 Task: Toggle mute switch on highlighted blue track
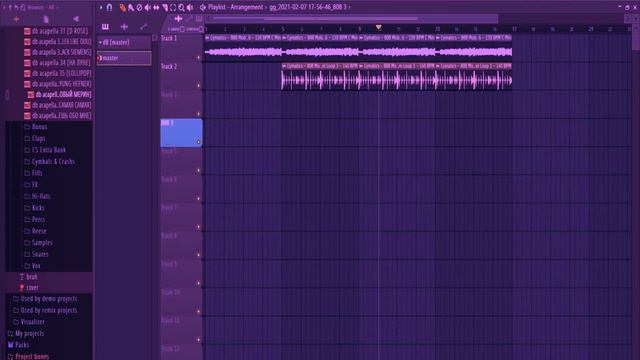[199, 142]
